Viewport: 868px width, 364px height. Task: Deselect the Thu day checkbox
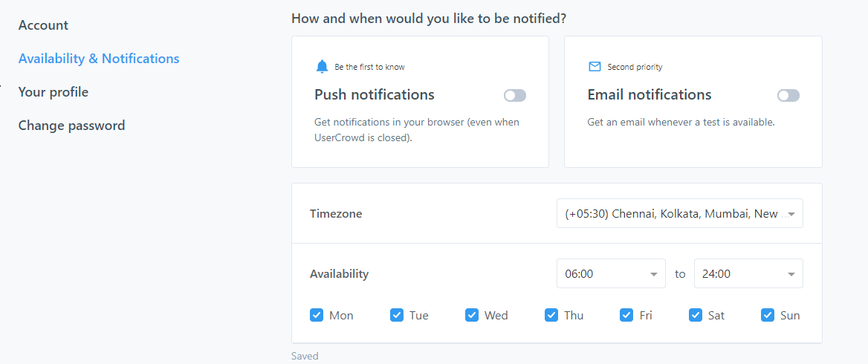[551, 315]
